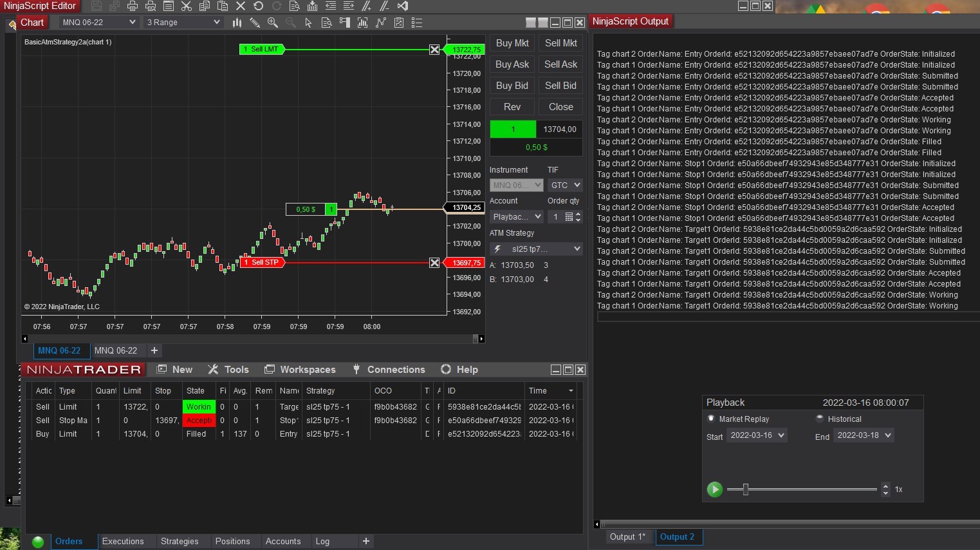The height and width of the screenshot is (550, 980).
Task: Open the Workspaces menu
Action: click(300, 370)
